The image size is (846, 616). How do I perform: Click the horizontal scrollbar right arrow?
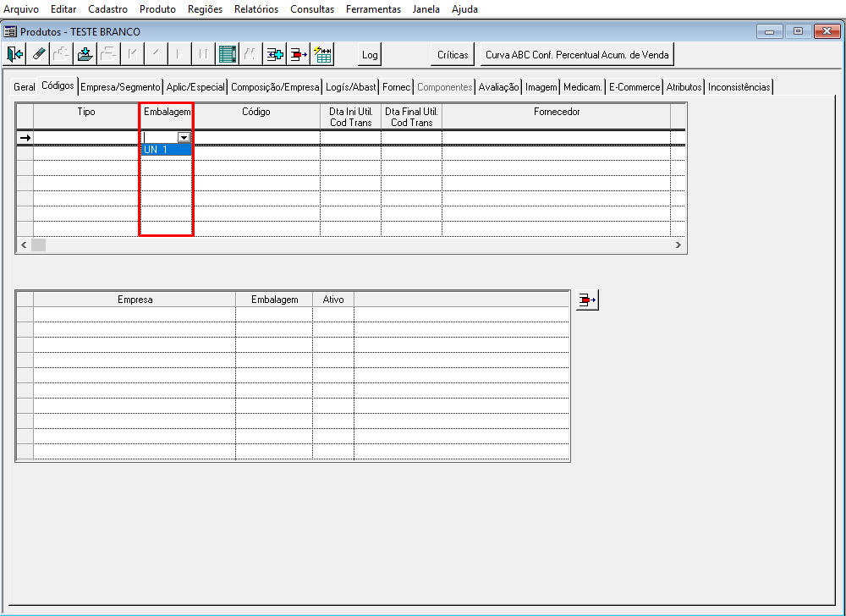678,245
